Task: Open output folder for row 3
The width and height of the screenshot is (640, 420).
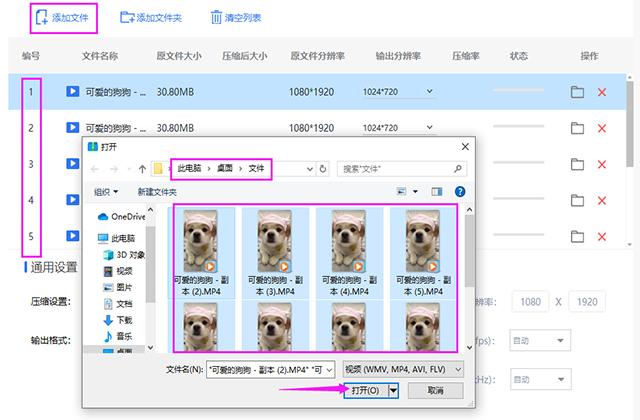Action: [x=577, y=164]
